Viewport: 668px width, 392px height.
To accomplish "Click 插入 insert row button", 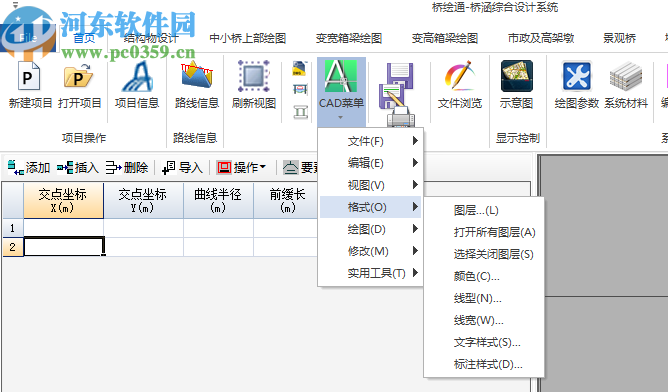I will click(x=78, y=167).
